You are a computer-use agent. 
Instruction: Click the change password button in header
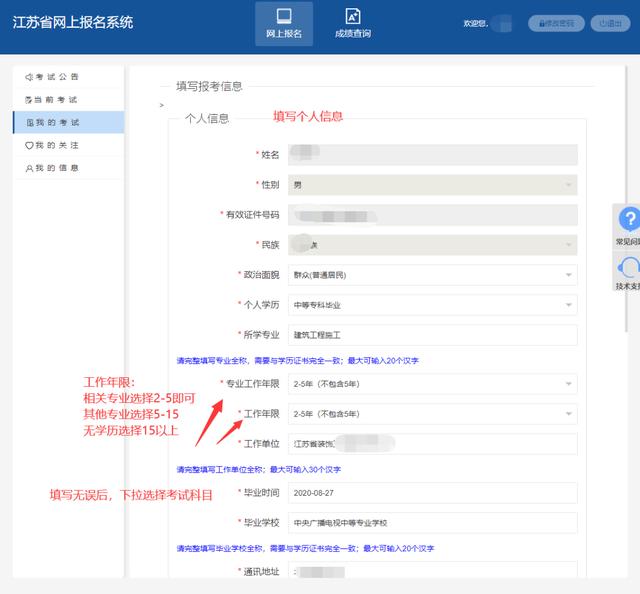tap(556, 23)
